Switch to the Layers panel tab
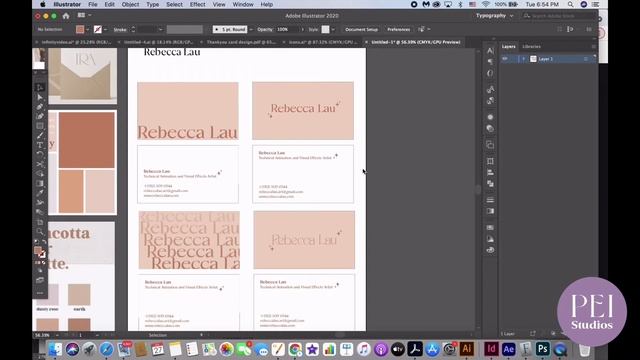 pos(509,47)
